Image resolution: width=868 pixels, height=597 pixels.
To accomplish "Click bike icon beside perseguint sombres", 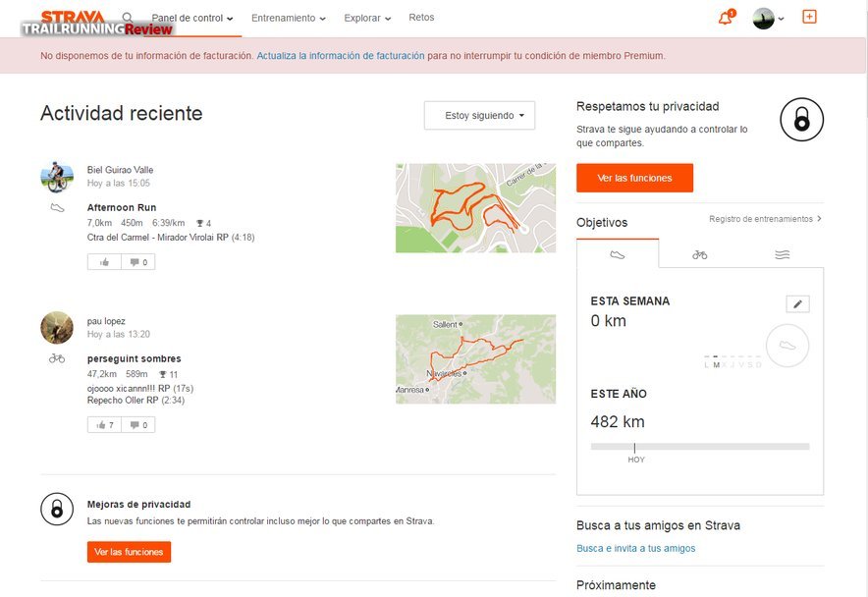I will click(x=57, y=358).
